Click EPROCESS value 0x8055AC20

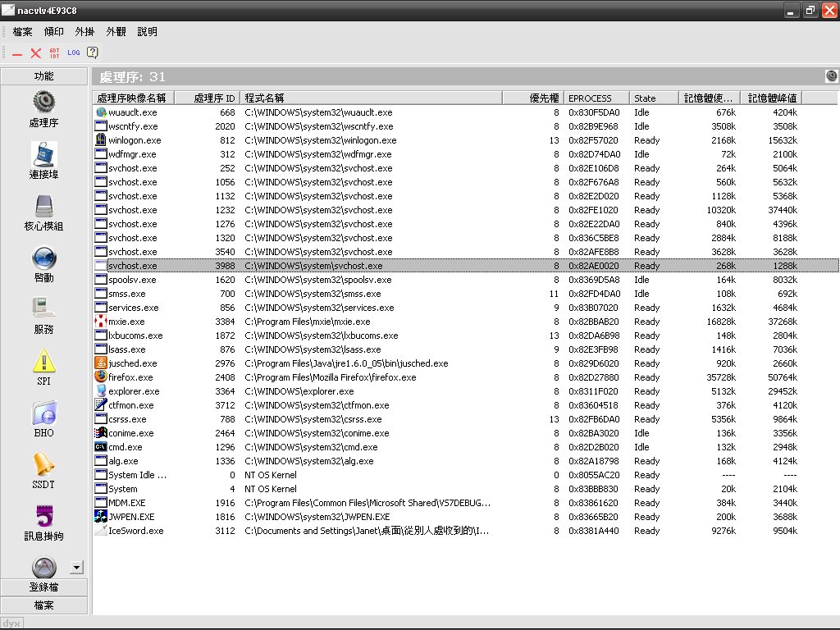[594, 475]
